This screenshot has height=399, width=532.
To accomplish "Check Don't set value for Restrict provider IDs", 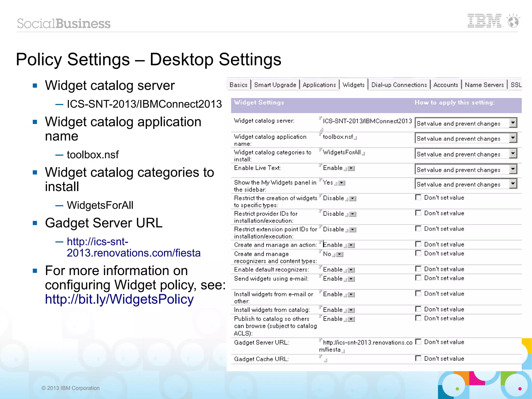I will (x=418, y=213).
